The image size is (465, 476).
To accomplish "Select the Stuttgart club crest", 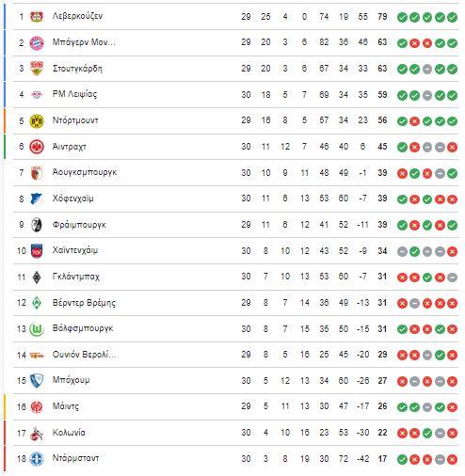I will coord(37,69).
